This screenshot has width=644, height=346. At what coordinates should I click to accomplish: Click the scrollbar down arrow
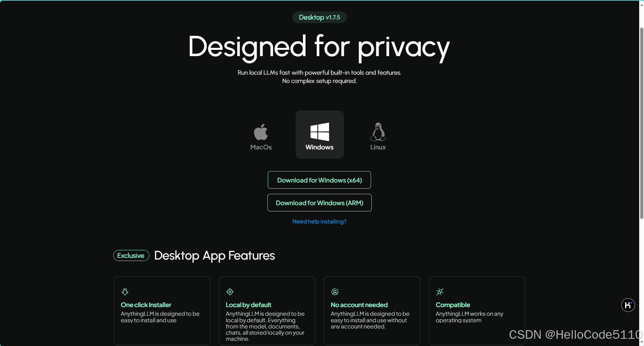[x=642, y=342]
